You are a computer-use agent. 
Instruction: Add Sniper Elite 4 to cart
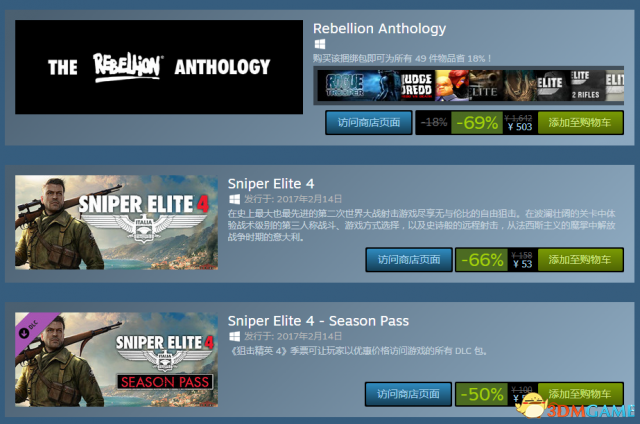coord(580,260)
